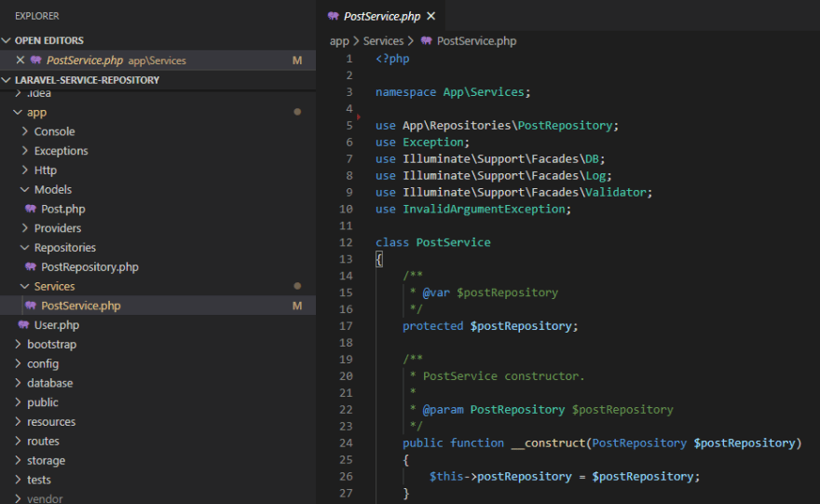Collapse the Models folder
This screenshot has height=504, width=820.
[x=52, y=190]
